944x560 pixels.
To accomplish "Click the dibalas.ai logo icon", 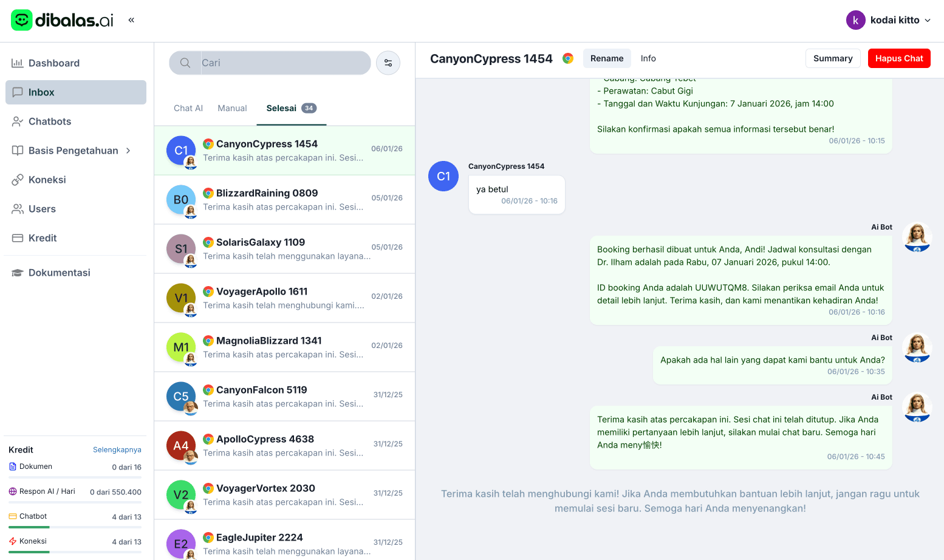I will click(x=22, y=19).
